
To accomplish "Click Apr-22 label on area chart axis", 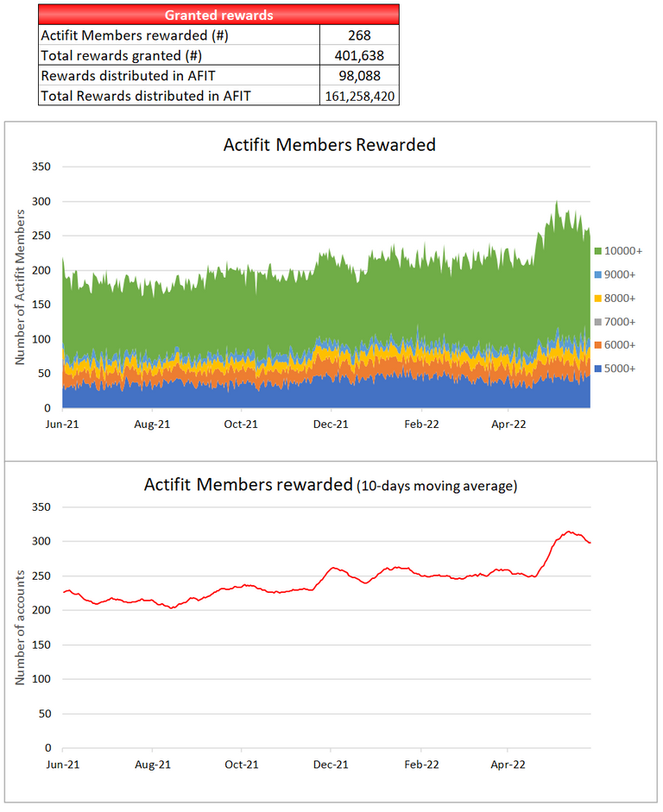I will click(x=508, y=425).
